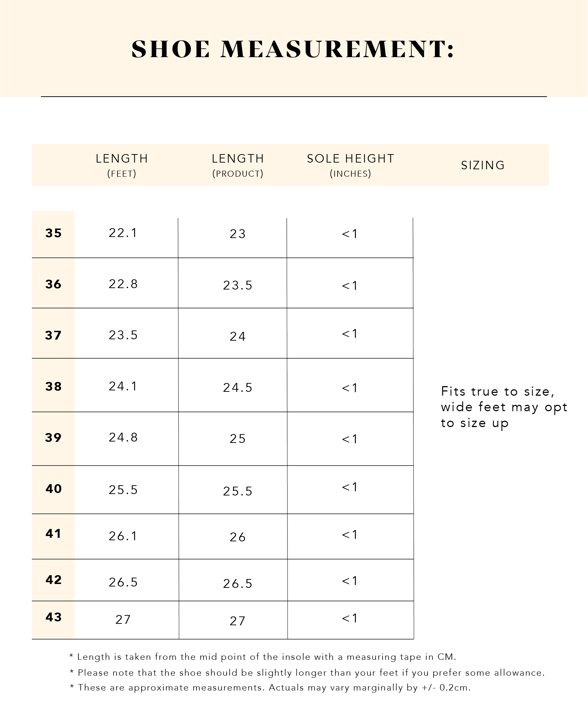Select the footnote mentioning +/- 0.2cm variance
The height and width of the screenshot is (712, 588).
(270, 687)
